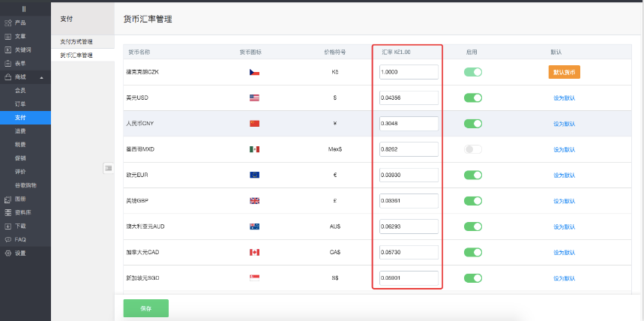Click the 产品 icon in the sidebar
The width and height of the screenshot is (644, 321).
[8, 22]
